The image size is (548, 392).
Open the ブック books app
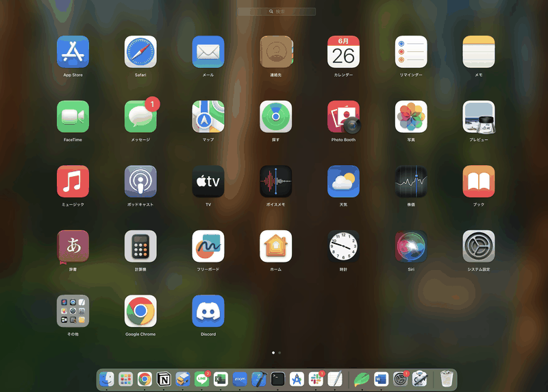tap(478, 181)
